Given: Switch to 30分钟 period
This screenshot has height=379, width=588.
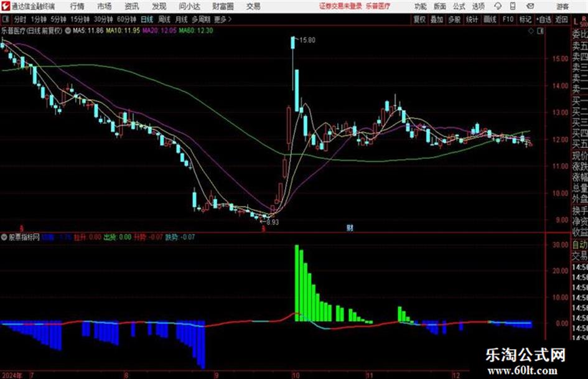Looking at the screenshot, I should [103, 19].
